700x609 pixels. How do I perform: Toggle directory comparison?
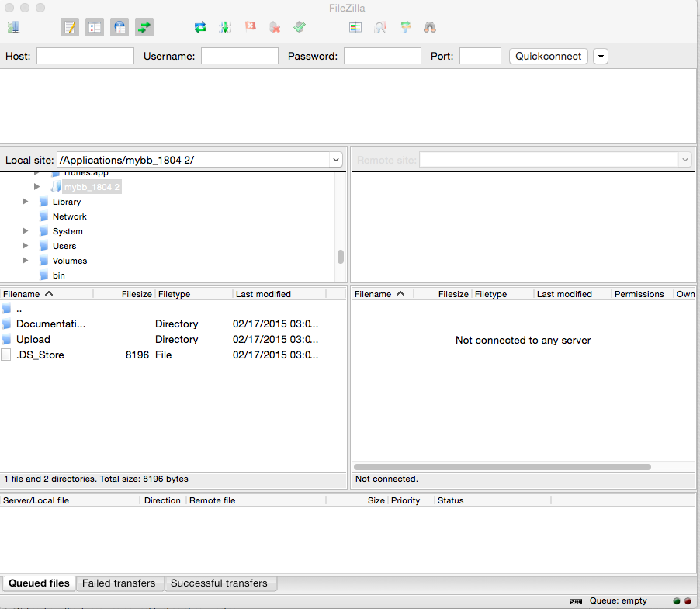pos(380,28)
